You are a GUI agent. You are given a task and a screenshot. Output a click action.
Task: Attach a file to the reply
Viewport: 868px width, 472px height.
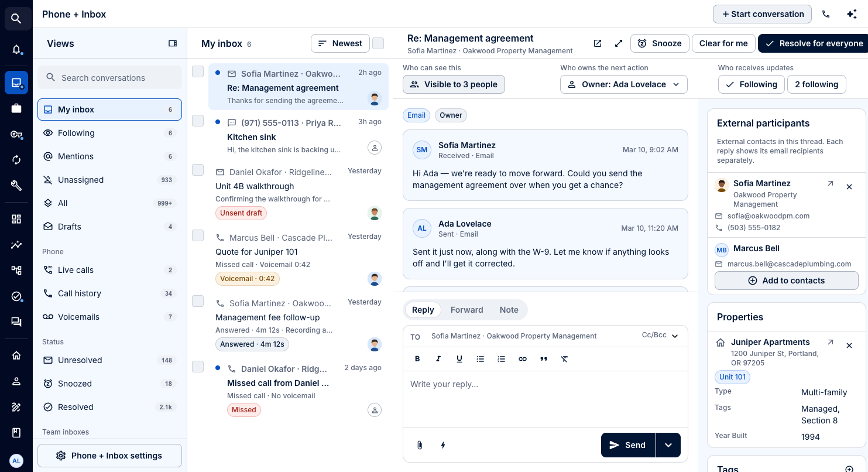420,445
